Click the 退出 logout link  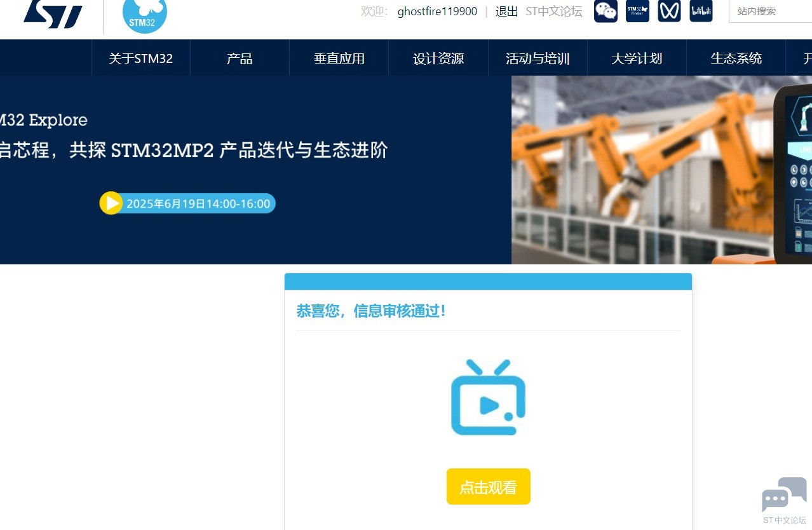(x=506, y=11)
